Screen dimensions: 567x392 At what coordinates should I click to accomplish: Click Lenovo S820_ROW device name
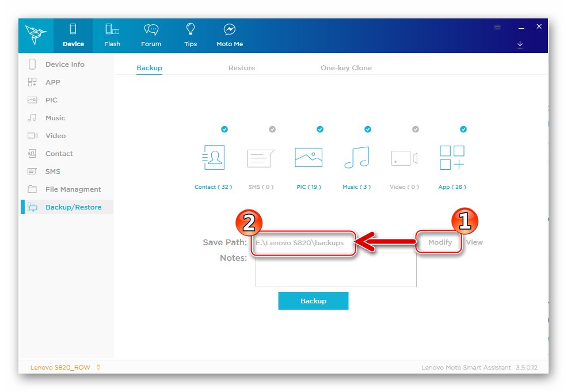(60, 367)
